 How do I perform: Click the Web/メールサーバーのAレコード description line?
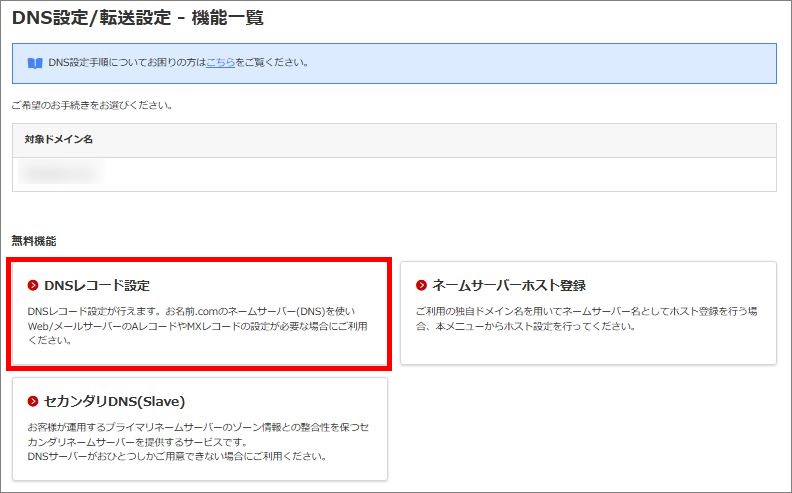197,326
